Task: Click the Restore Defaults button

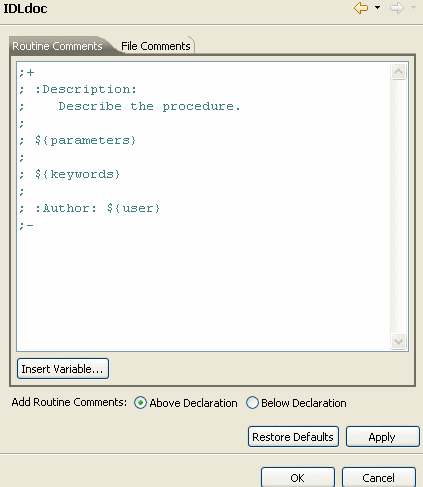Action: 293,437
